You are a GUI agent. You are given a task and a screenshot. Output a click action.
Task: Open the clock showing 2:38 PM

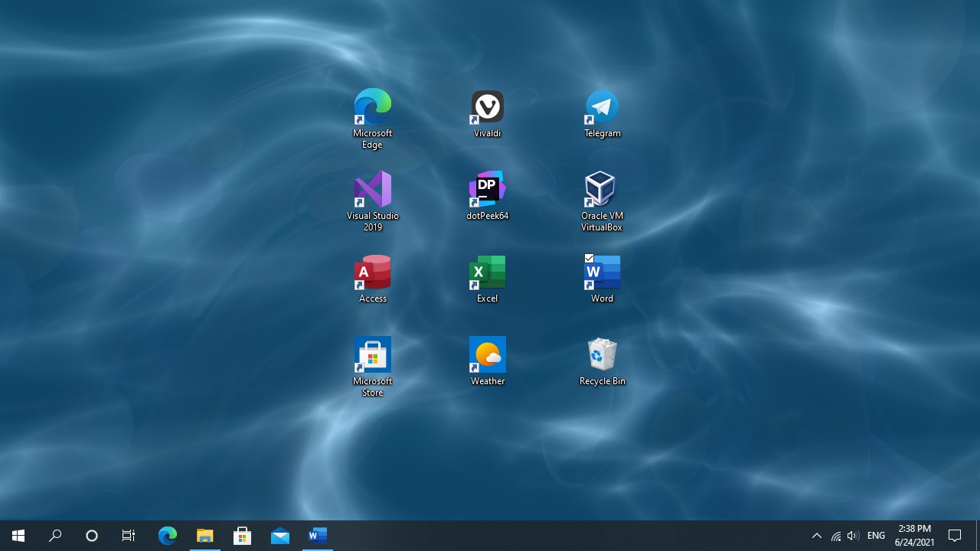tap(915, 536)
